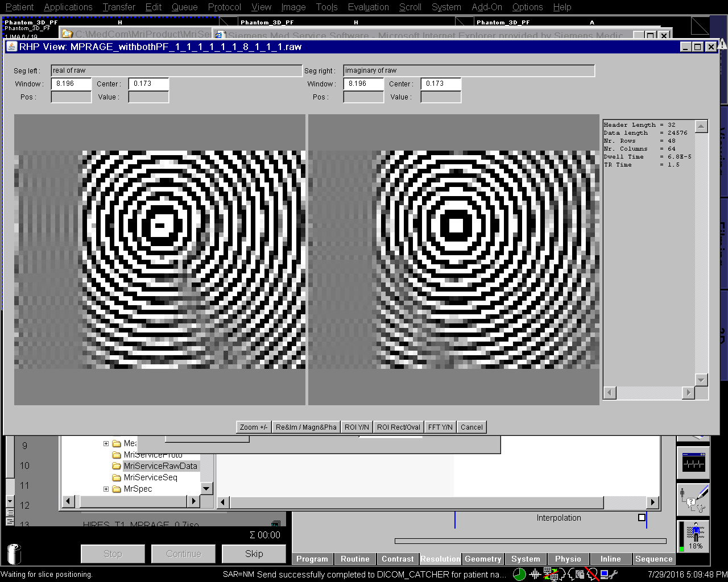The height and width of the screenshot is (582, 728).
Task: Toggle FFT Y/N in RHP View
Action: (440, 427)
